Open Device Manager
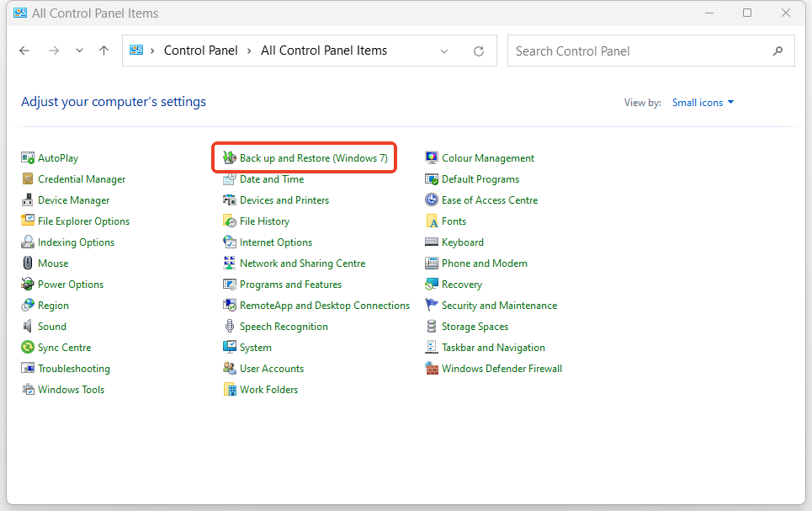Image resolution: width=812 pixels, height=511 pixels. pos(73,200)
